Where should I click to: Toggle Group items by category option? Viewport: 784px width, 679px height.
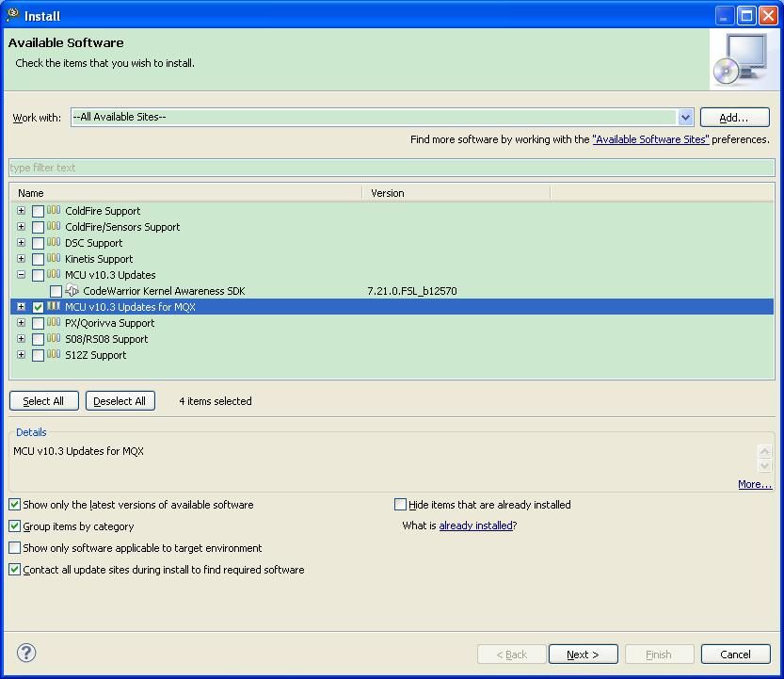click(14, 525)
